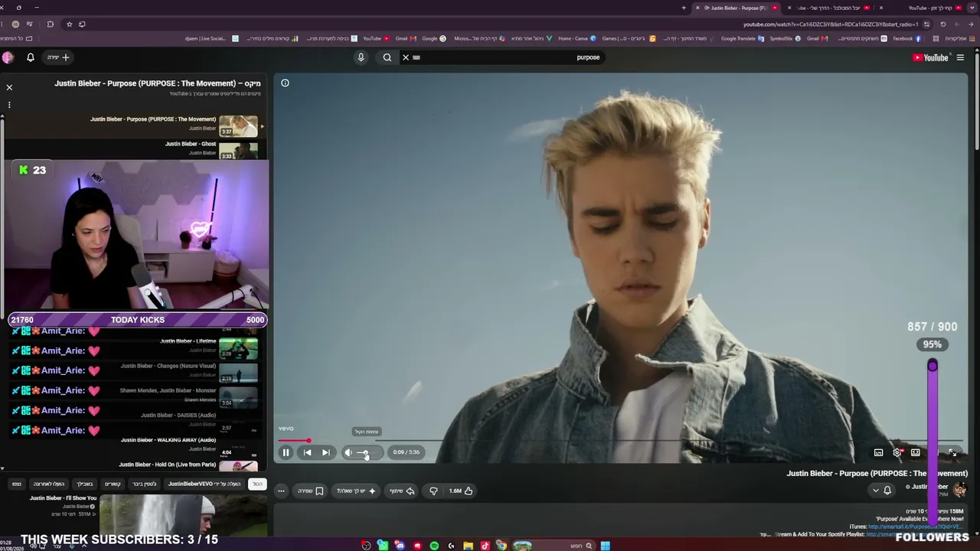Save the video with the bookmark button

pos(311,491)
